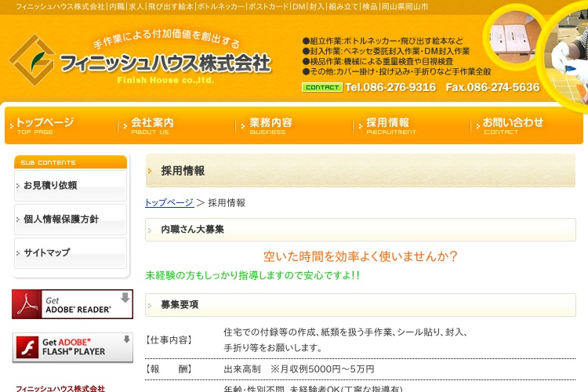
Task: Open お見積り依頼 in the sidebar
Action: 51,186
